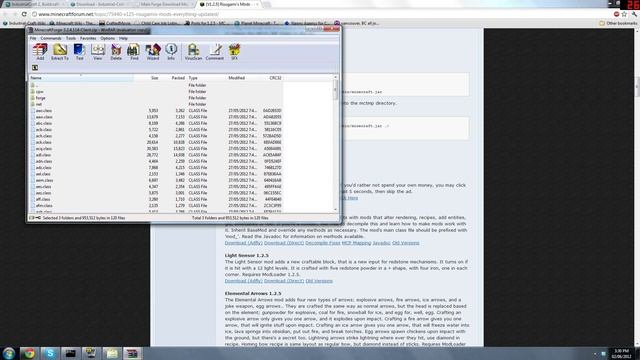Image resolution: width=640 pixels, height=360 pixels.
Task: Open the Javadoc link
Action: 381,243
